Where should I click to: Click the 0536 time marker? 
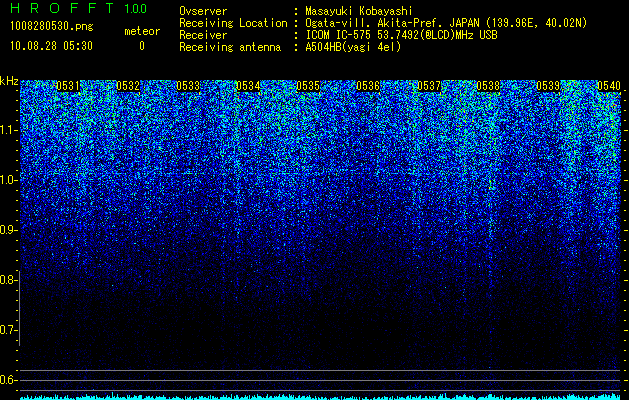pyautogui.click(x=368, y=86)
